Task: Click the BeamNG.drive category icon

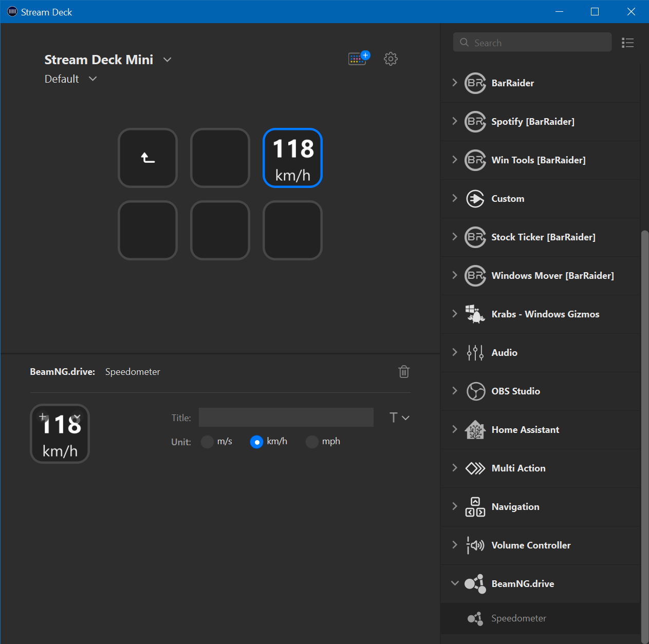Action: click(475, 584)
